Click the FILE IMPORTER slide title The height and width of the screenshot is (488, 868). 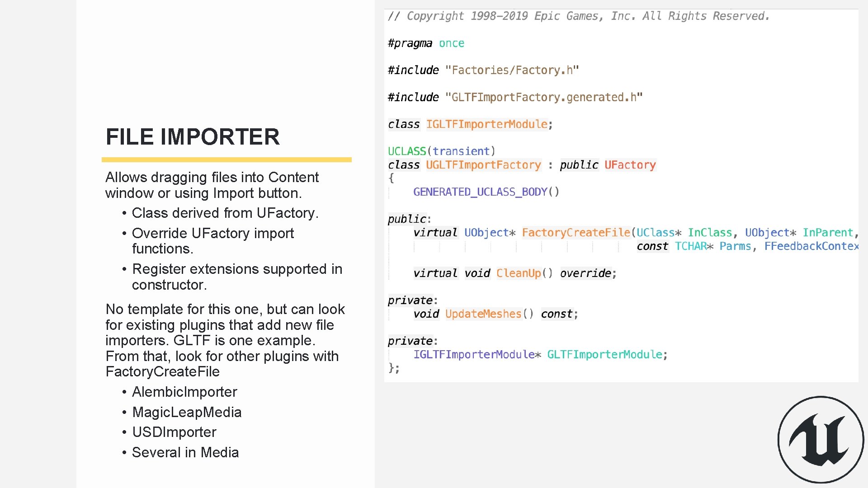click(x=193, y=136)
